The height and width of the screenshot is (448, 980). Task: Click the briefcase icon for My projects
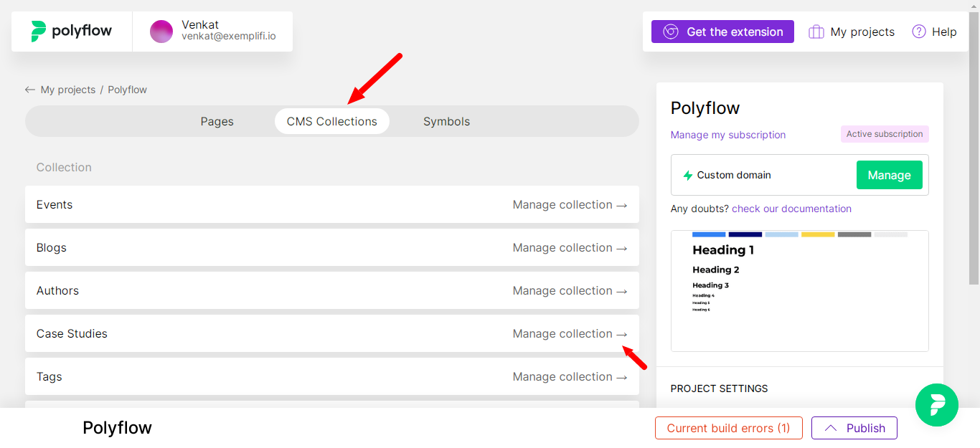click(816, 32)
